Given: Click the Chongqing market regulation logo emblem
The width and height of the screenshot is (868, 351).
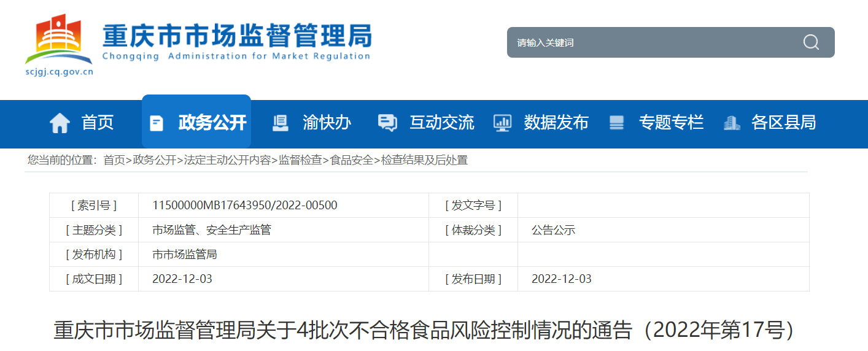Looking at the screenshot, I should point(58,39).
